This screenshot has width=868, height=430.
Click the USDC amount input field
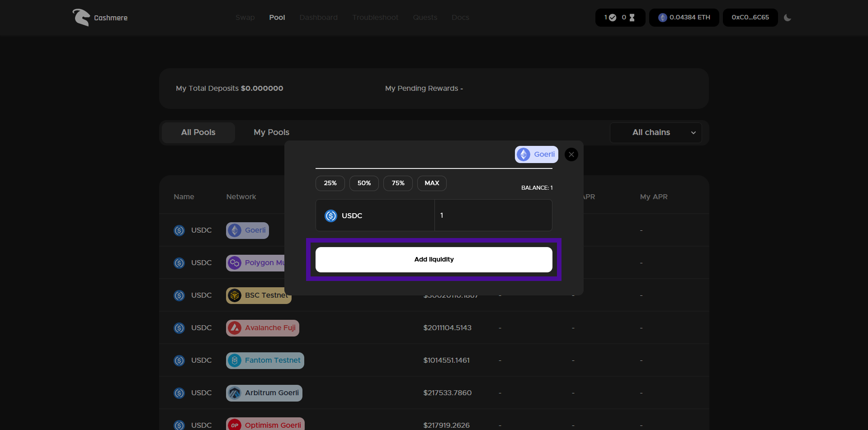(493, 215)
